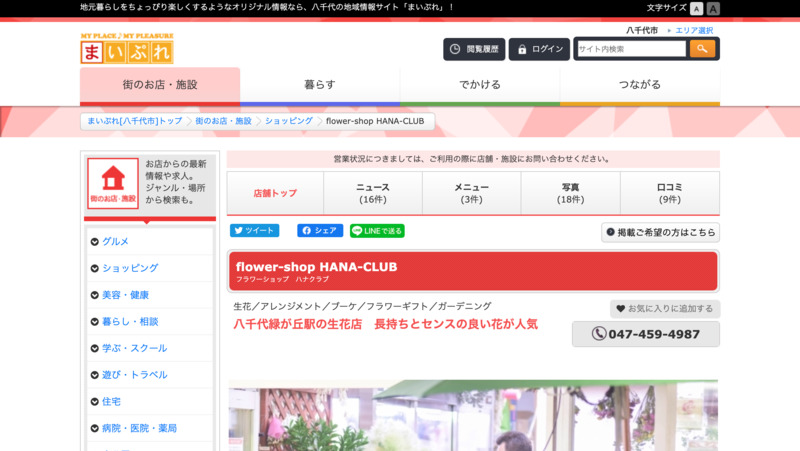Screen dimensions: 800x451
Task: Open browsing history 閲覧履歴
Action: 474,49
